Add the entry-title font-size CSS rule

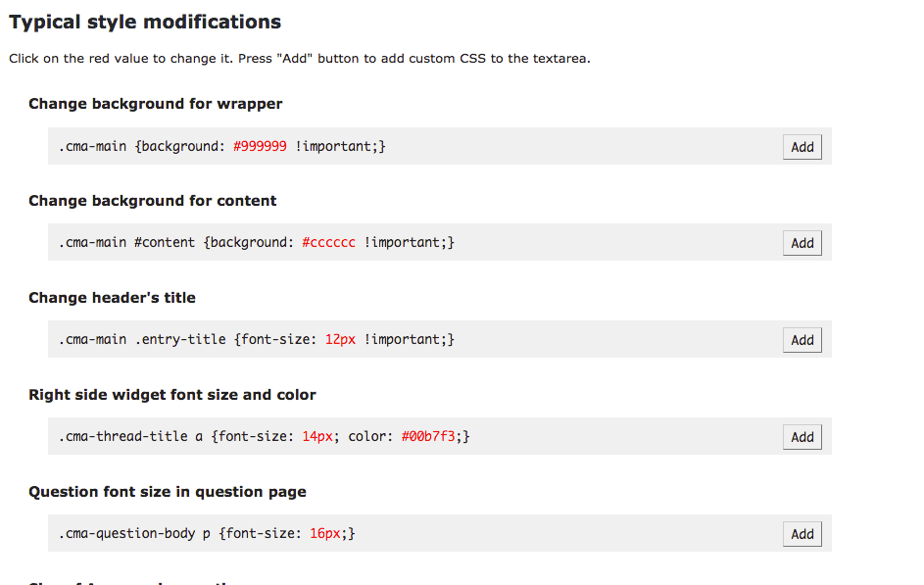tap(802, 340)
